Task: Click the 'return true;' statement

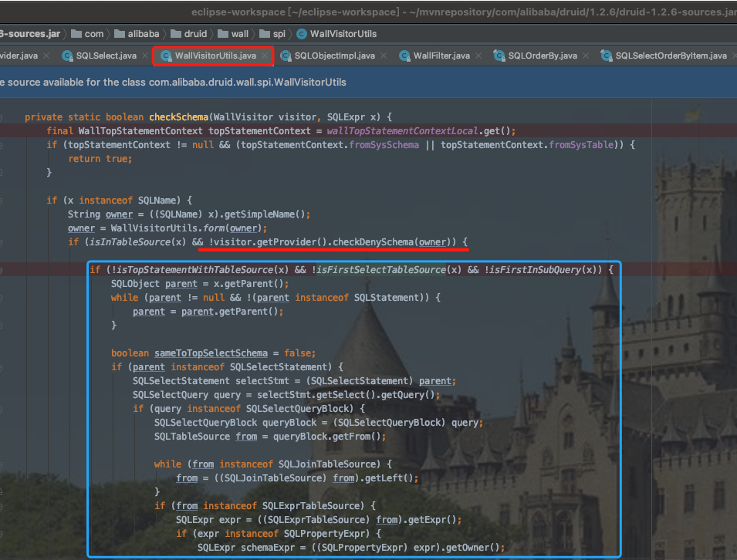Action: pyautogui.click(x=100, y=159)
